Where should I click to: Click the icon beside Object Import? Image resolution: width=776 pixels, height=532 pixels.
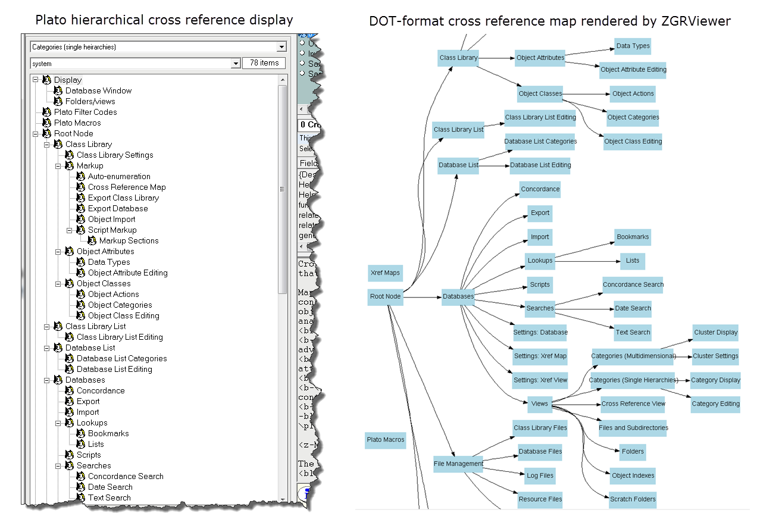pos(80,220)
